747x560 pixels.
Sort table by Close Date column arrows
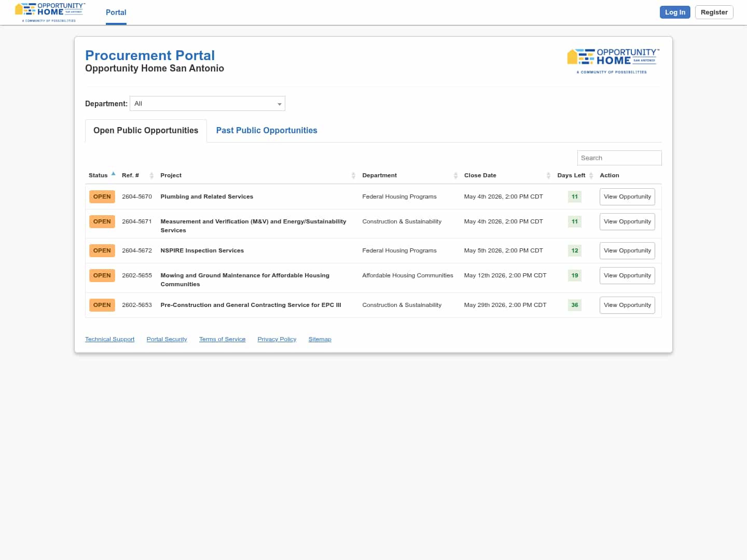click(x=548, y=176)
